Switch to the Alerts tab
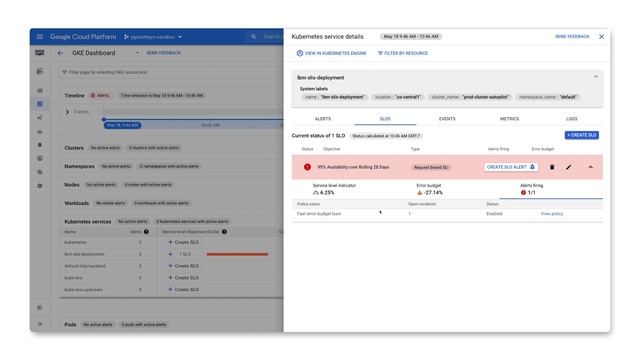This screenshot has height=360, width=640. pyautogui.click(x=323, y=119)
